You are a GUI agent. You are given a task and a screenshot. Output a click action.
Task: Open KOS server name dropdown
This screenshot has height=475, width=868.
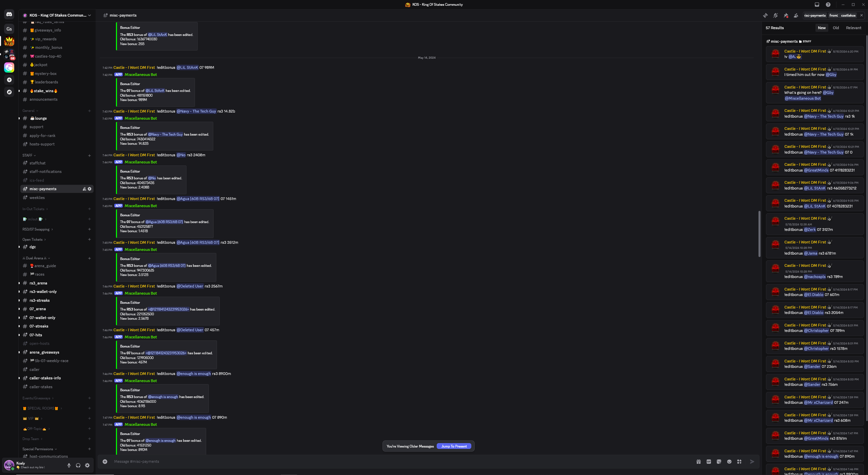click(x=57, y=15)
